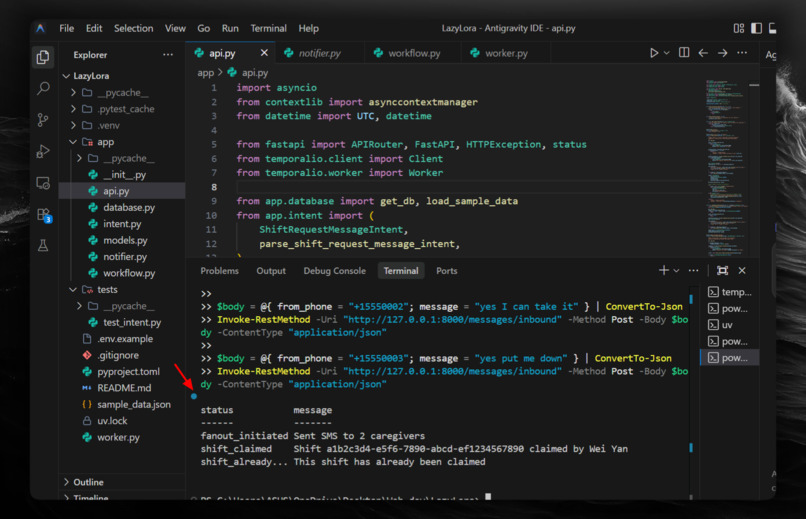Place cursor on empty line 8

pos(468,187)
